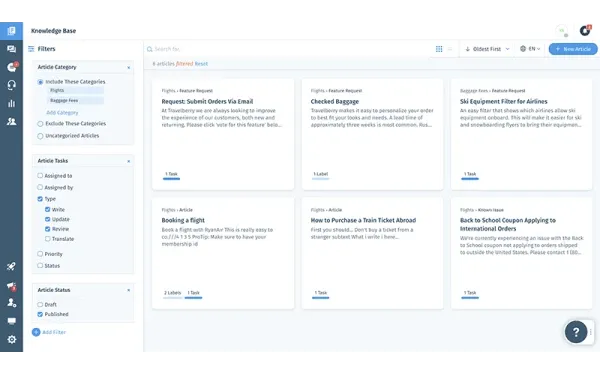Image resolution: width=600 pixels, height=375 pixels.
Task: Check the Assigned to checkbox
Action: (x=40, y=176)
